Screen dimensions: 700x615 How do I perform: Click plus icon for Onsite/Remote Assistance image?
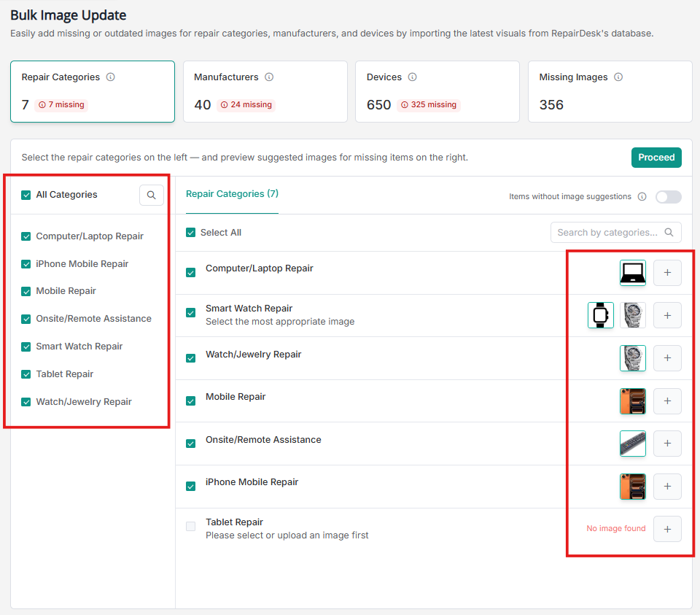coord(667,443)
